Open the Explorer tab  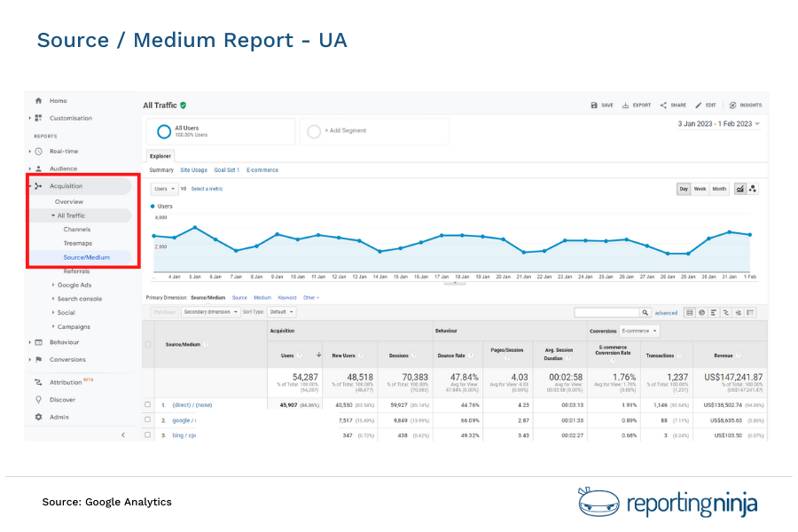pyautogui.click(x=160, y=156)
